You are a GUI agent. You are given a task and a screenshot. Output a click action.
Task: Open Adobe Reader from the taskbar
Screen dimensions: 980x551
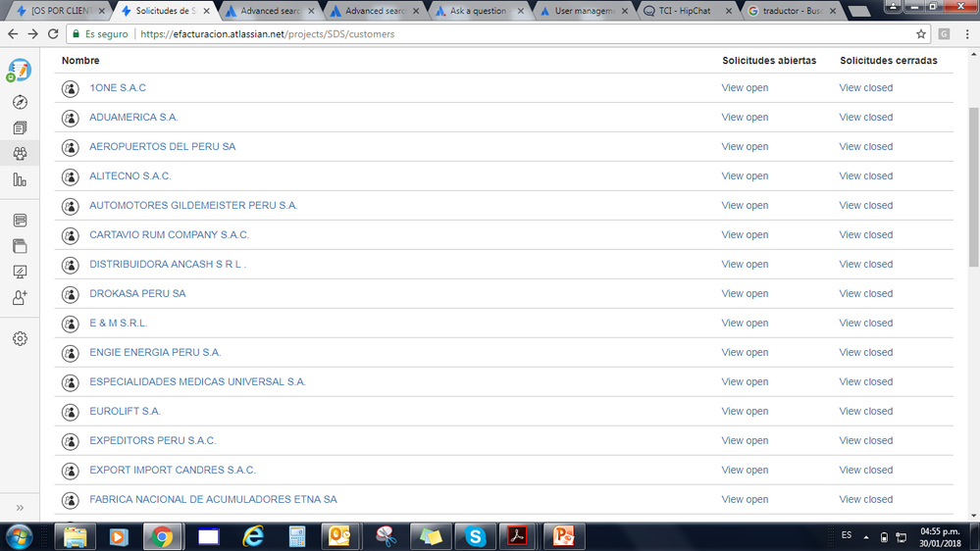coord(518,536)
